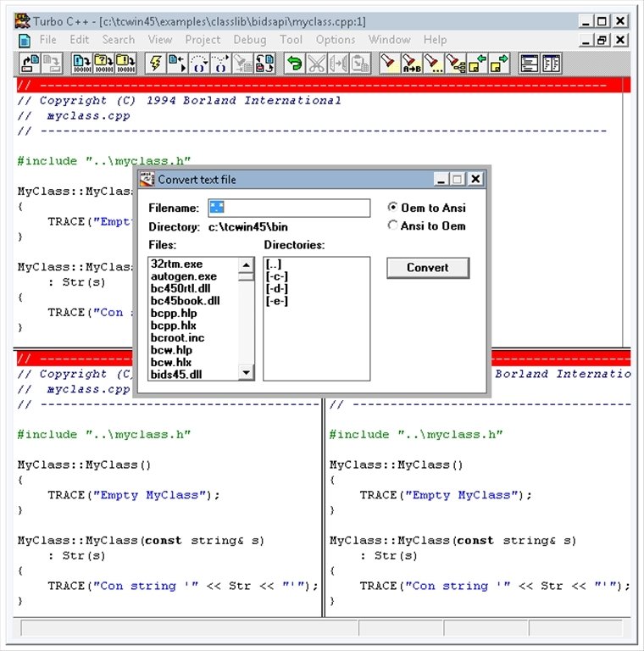The image size is (644, 651).
Task: Click the grayed copy toolbar icon
Action: point(338,64)
